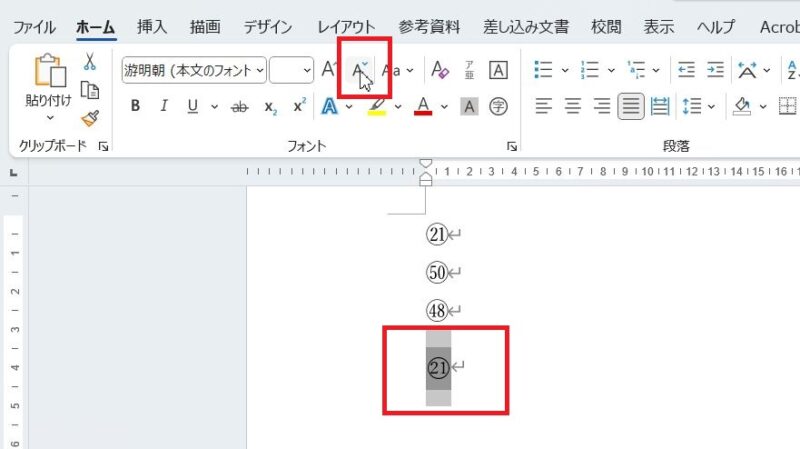Click the Shrink Font size button

[x=359, y=70]
